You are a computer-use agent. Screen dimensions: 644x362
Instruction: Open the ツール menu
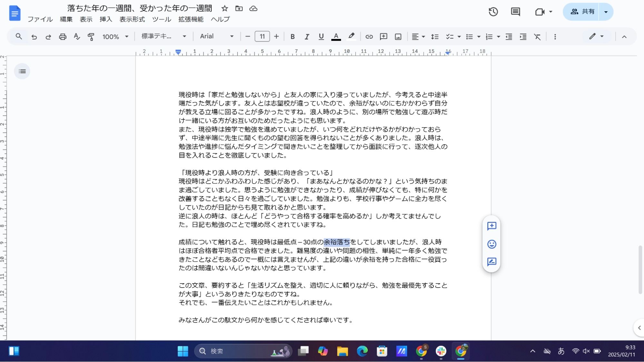click(x=161, y=19)
